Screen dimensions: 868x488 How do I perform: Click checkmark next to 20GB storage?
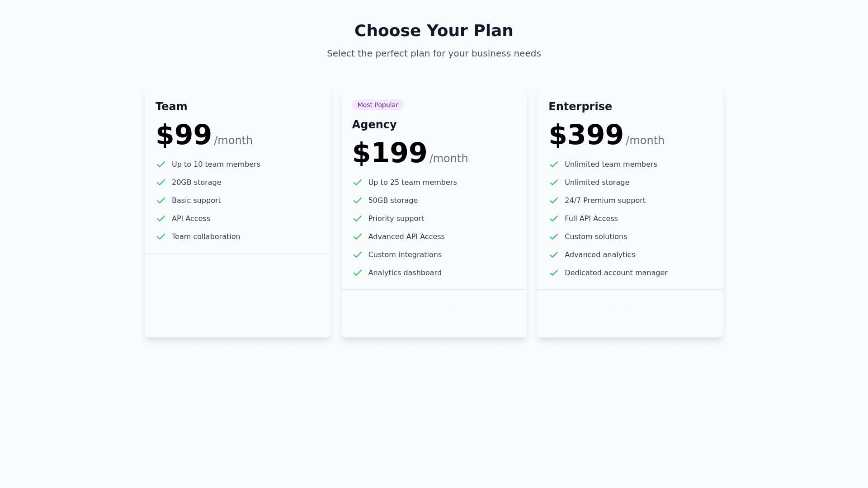coord(161,183)
